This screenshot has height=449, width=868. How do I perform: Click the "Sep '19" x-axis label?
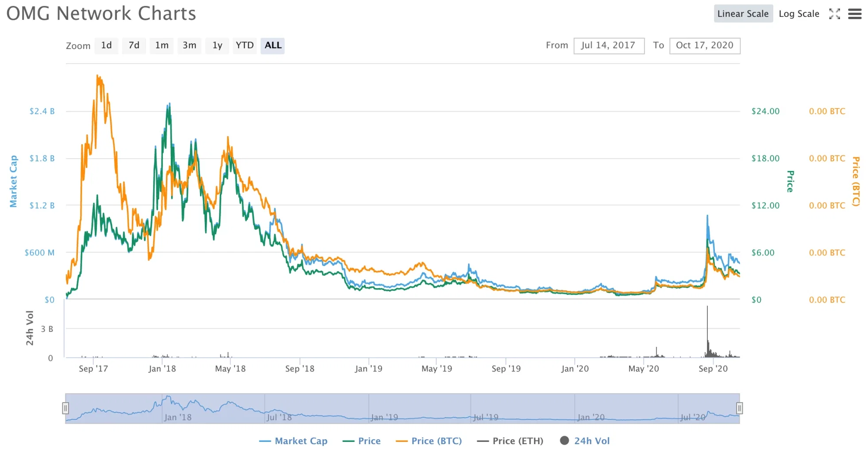pyautogui.click(x=506, y=369)
